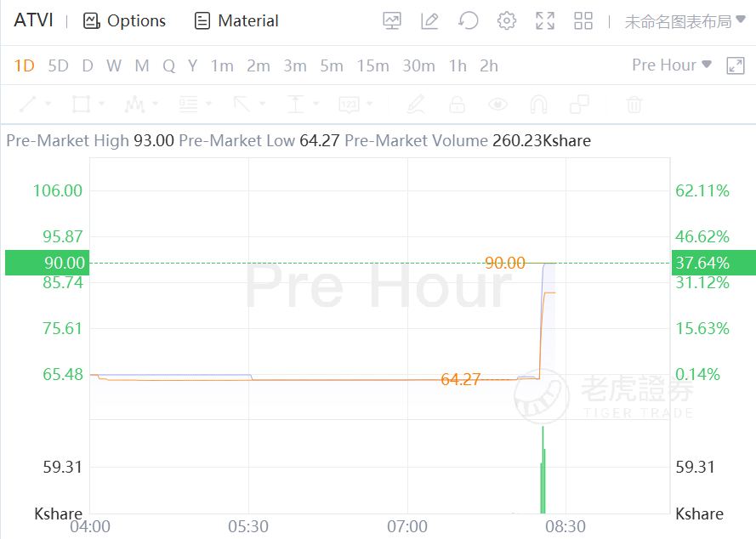756x539 pixels.
Task: Open the Pre Hour session dropdown
Action: pos(672,65)
